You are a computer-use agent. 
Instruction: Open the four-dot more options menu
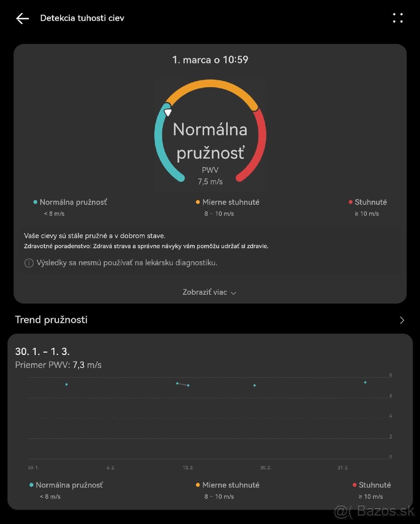(x=398, y=18)
